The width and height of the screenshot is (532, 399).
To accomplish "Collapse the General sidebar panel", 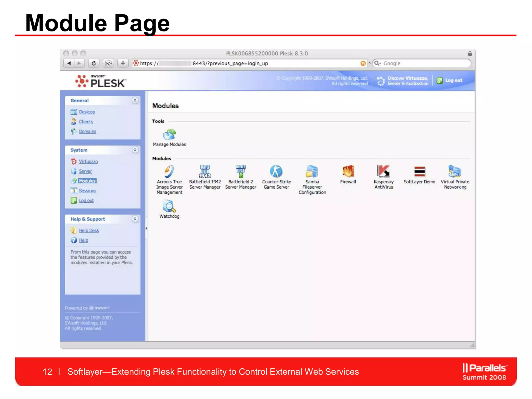I will coord(135,100).
